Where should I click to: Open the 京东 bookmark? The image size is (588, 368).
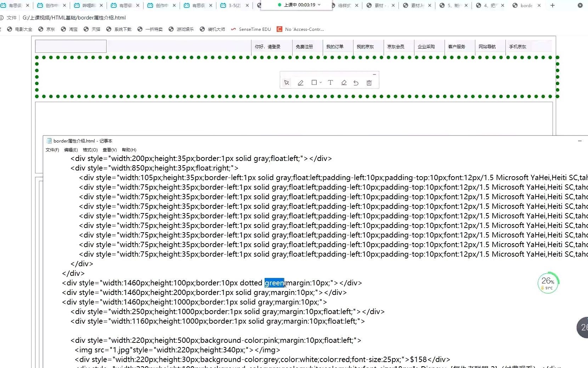[x=47, y=29]
